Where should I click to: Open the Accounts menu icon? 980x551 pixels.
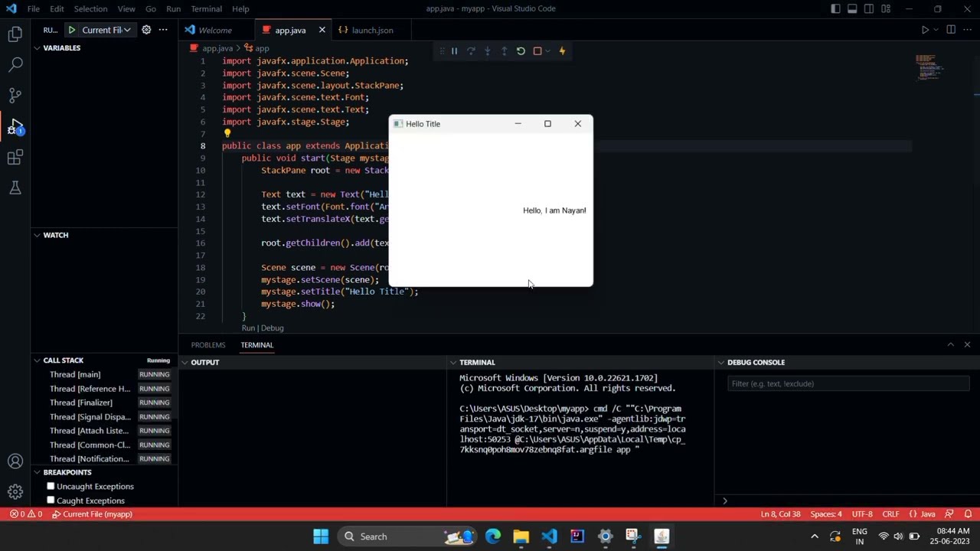(x=15, y=461)
